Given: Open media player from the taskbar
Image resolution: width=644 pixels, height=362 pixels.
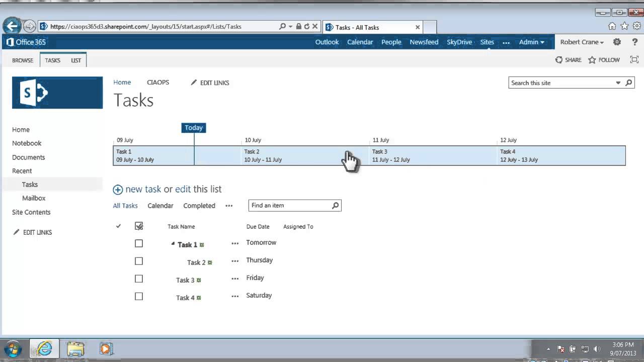Looking at the screenshot, I should tap(106, 348).
